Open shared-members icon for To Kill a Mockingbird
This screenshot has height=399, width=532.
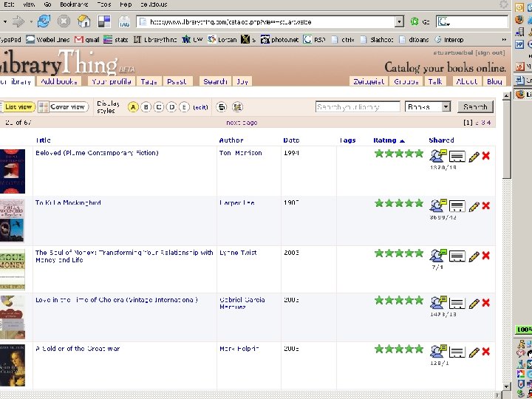[x=438, y=205]
